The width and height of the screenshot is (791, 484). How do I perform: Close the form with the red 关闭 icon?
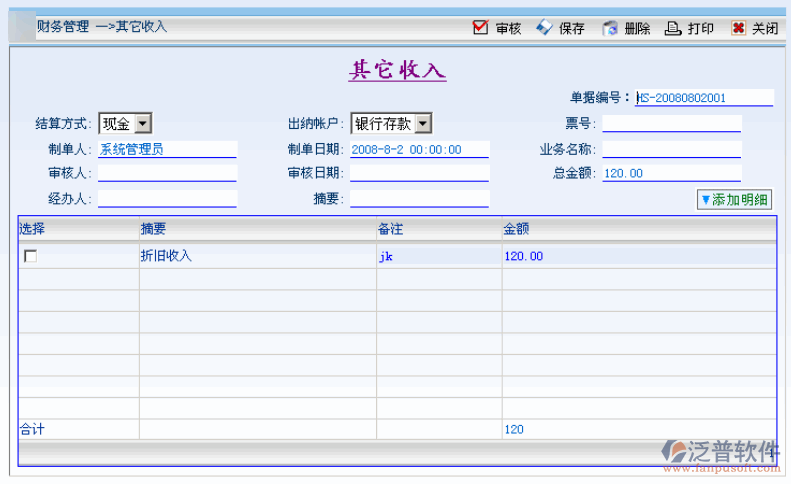tap(739, 28)
